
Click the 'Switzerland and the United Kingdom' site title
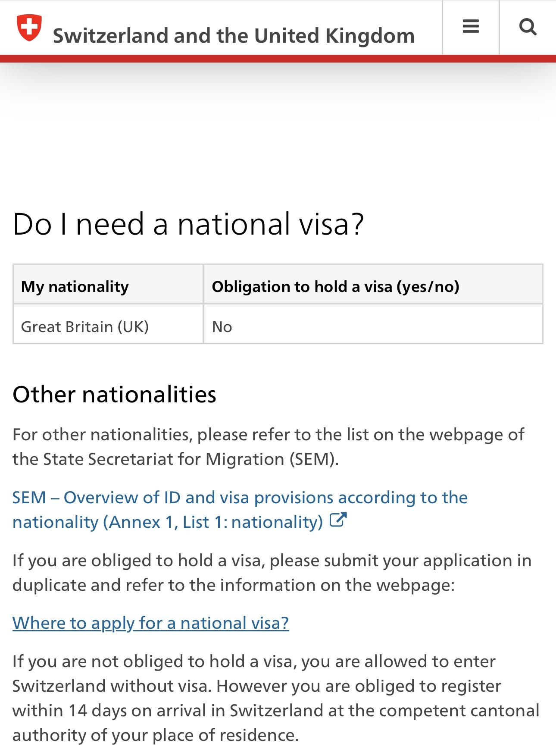[x=234, y=36]
